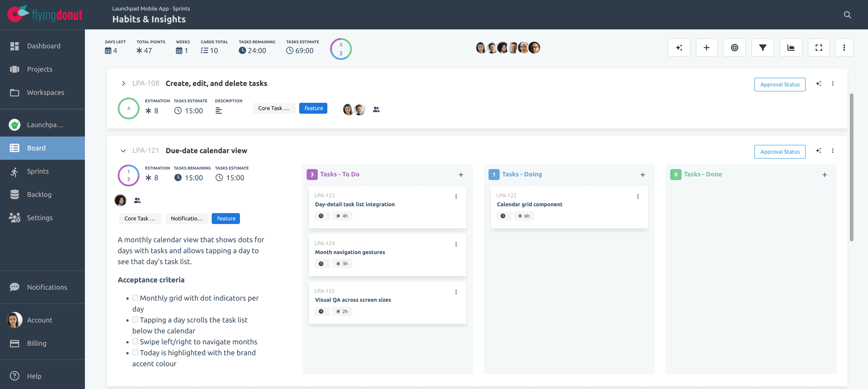Open the search icon in the top bar

(847, 15)
